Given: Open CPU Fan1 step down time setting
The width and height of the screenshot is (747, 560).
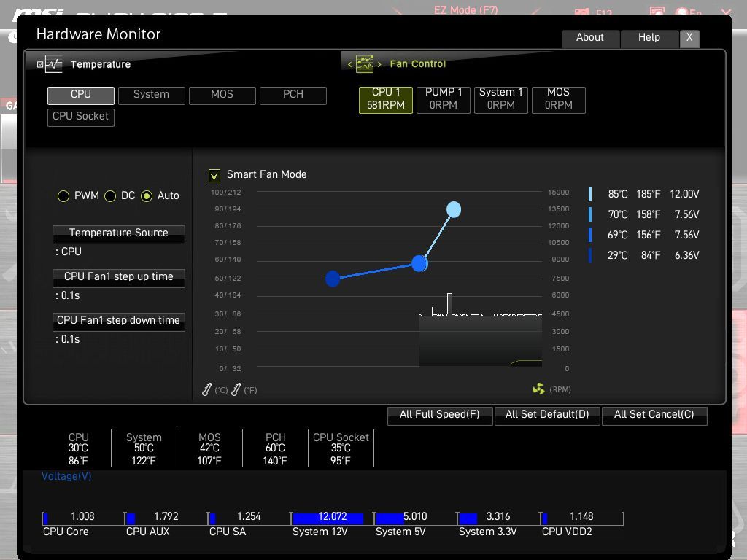Looking at the screenshot, I should (x=119, y=322).
